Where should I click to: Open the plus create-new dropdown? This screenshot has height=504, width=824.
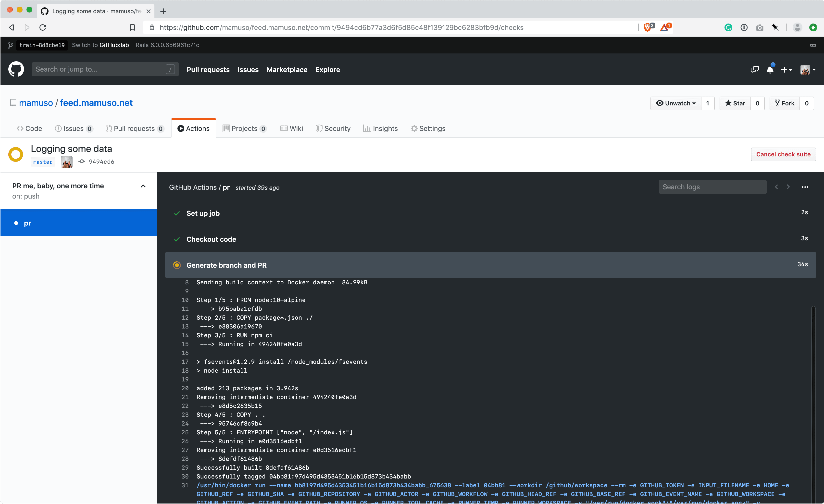tap(786, 70)
